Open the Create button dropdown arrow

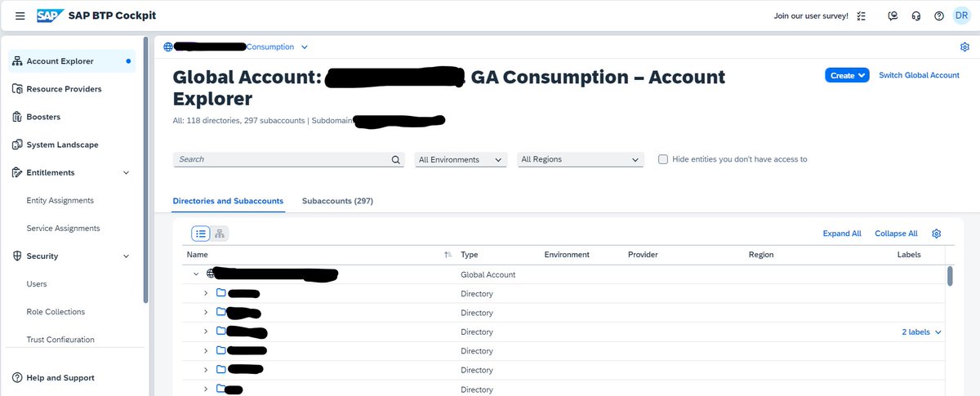point(862,76)
